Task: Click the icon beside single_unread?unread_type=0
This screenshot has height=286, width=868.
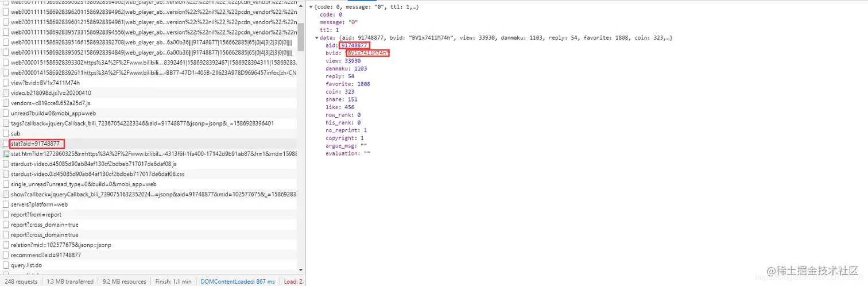Action: (x=6, y=184)
